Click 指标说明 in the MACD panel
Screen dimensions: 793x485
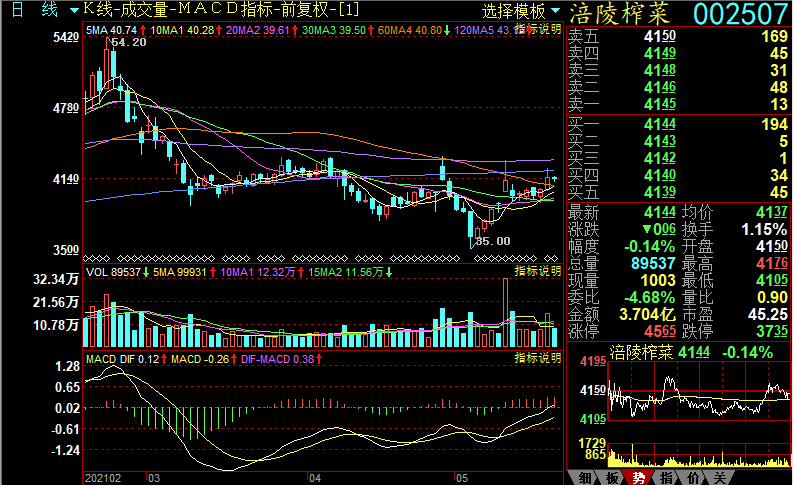click(x=538, y=358)
